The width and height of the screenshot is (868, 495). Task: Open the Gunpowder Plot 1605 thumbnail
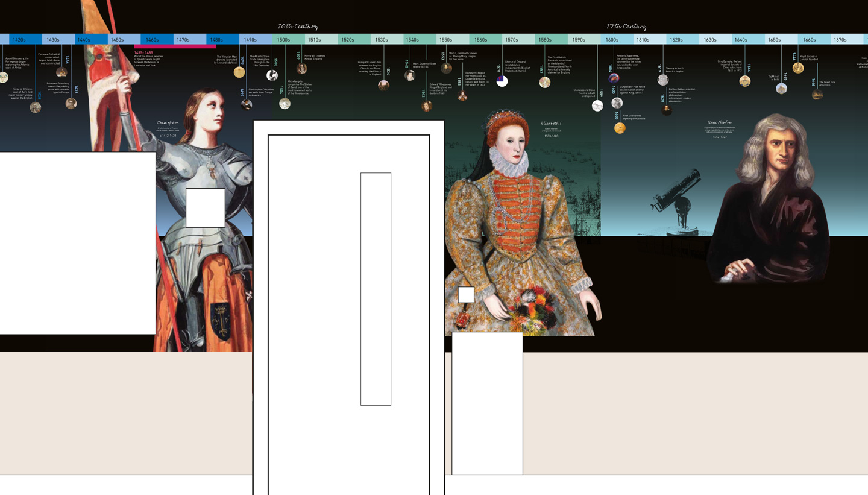click(617, 103)
